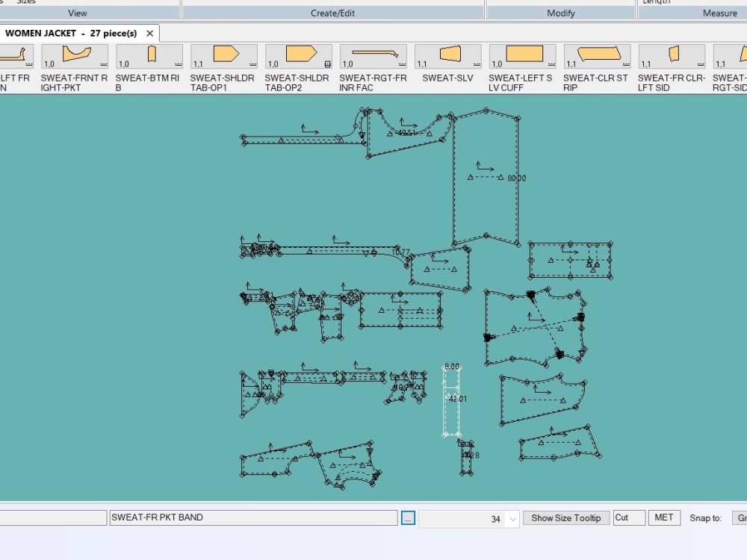Select the white highlighted strip piece labeled 42.01
The image size is (747, 560).
click(451, 401)
